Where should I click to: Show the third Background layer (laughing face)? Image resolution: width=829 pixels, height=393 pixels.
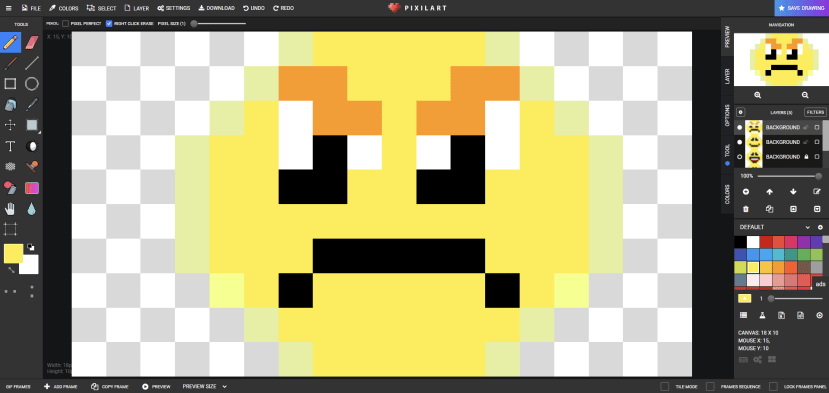coord(740,157)
